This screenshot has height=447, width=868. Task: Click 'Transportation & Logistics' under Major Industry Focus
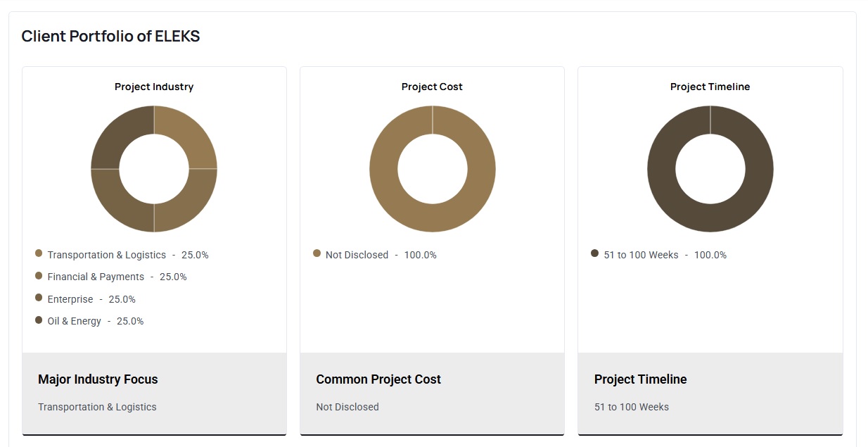coord(97,407)
